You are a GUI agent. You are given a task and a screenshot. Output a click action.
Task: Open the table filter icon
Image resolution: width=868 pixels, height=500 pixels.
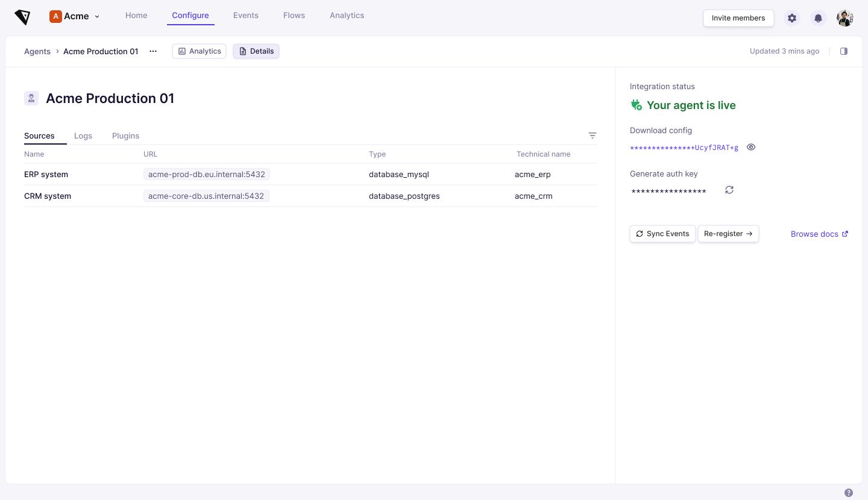click(593, 136)
